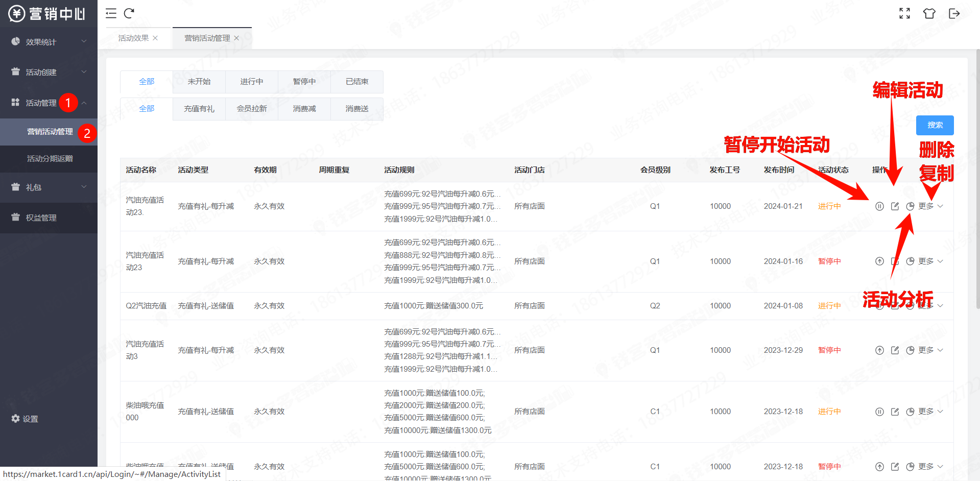Switch to the 营销活动管理 page tab
Viewport: 980px width, 481px height.
click(207, 38)
